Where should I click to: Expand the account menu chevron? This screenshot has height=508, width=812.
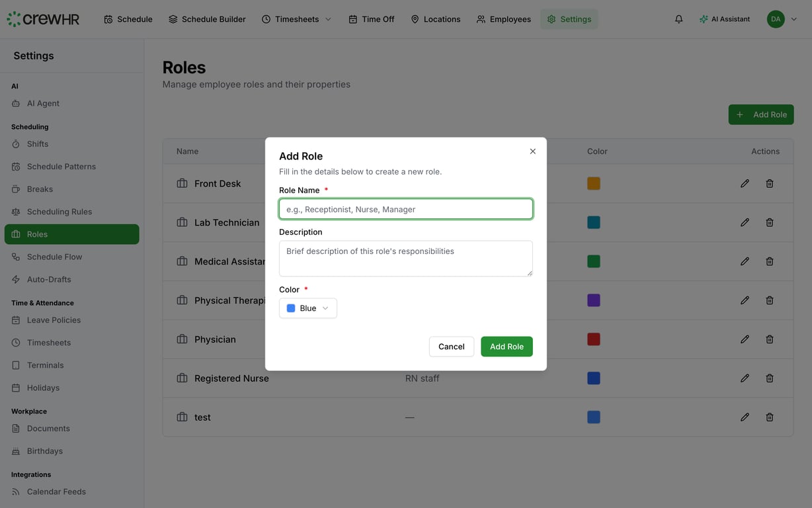[x=792, y=18]
